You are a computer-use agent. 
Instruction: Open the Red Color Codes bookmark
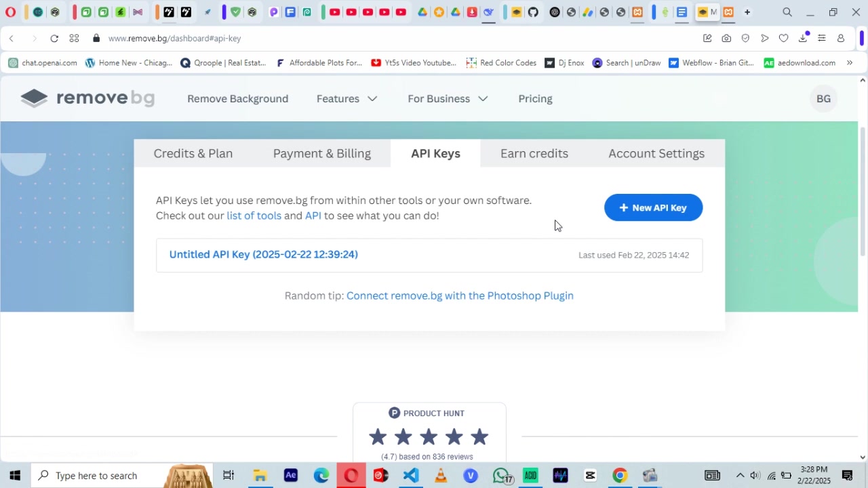pyautogui.click(x=501, y=63)
